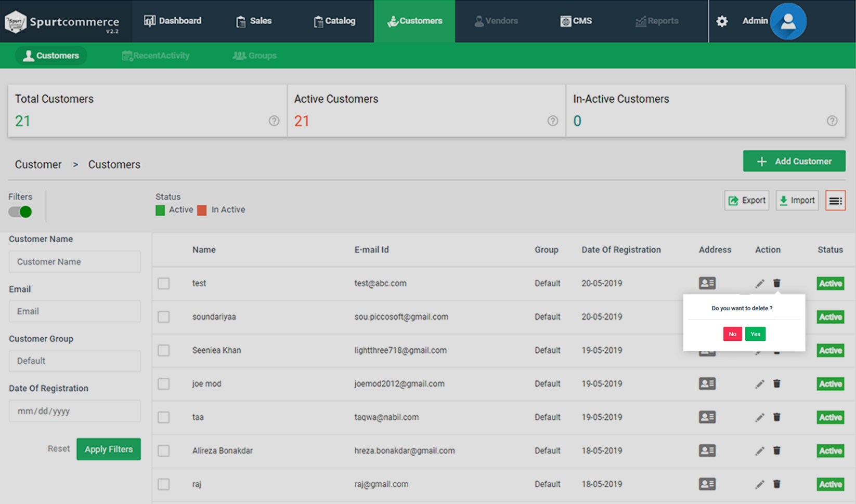
Task: Click the Spurtcommerce logo
Action: (62, 22)
